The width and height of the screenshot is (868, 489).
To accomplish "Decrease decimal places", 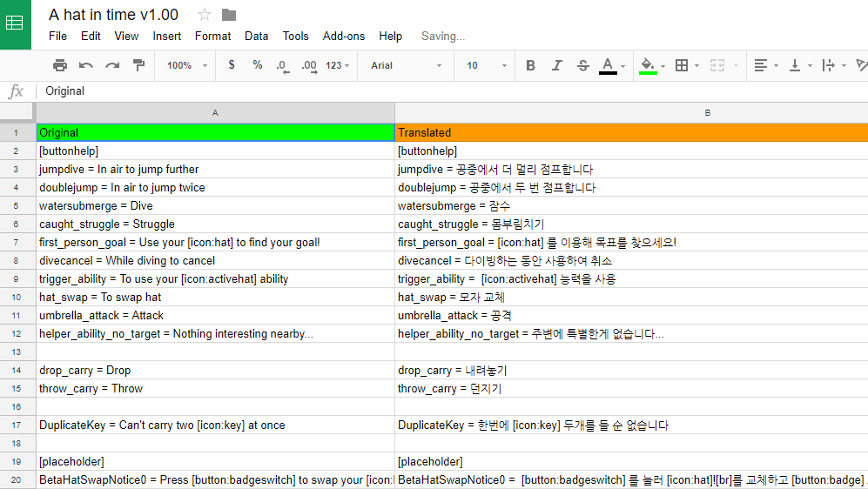I will point(282,66).
